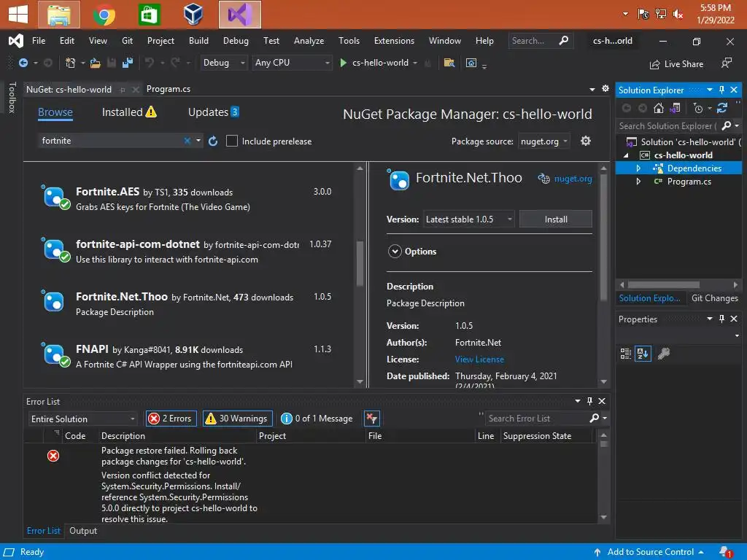This screenshot has height=560, width=747.
Task: Toggle the 2 Errors filter
Action: click(171, 419)
